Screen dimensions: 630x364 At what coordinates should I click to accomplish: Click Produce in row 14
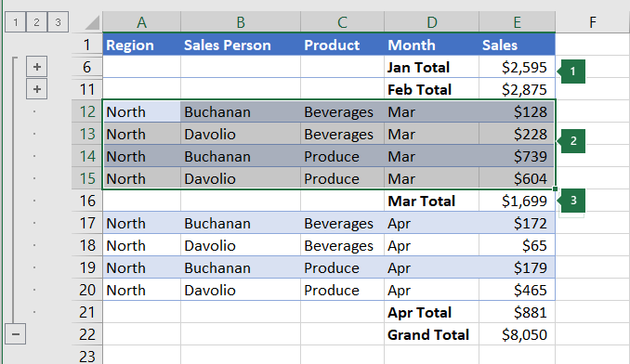pos(342,156)
